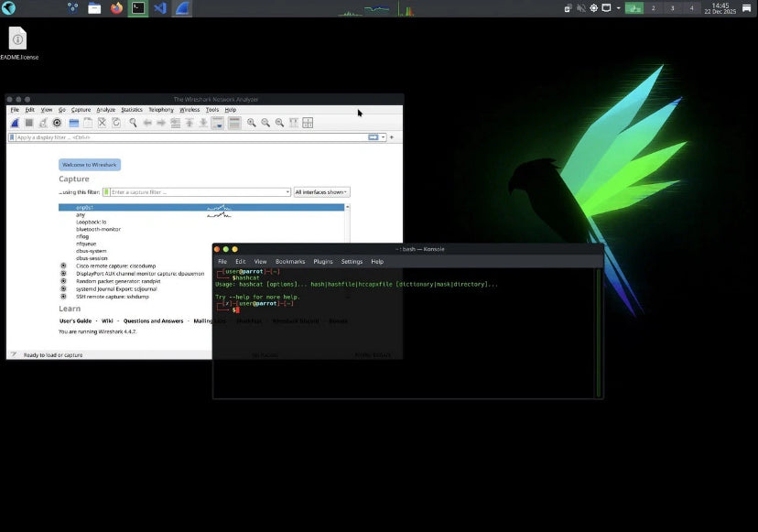Screen dimensions: 758x532
Task: Click the Close capture file X icon
Action: 102,123
